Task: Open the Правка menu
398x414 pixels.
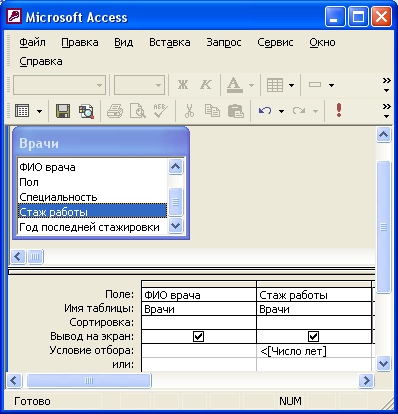Action: [x=80, y=42]
